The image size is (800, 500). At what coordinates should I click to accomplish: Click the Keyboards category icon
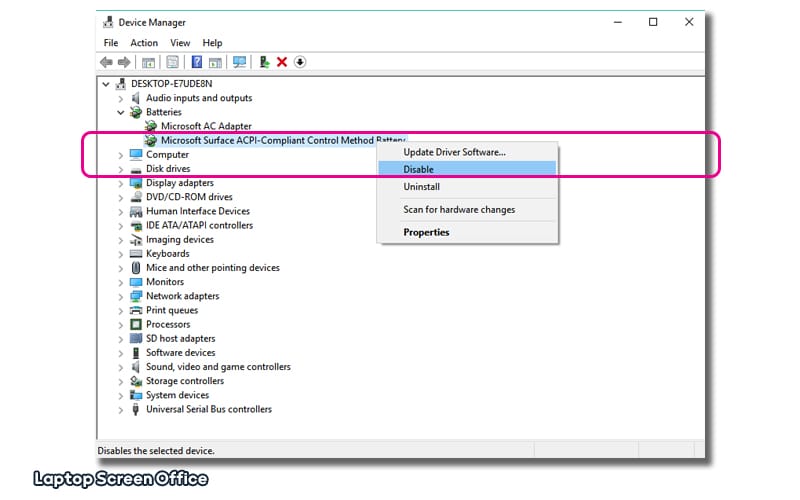pyautogui.click(x=136, y=254)
